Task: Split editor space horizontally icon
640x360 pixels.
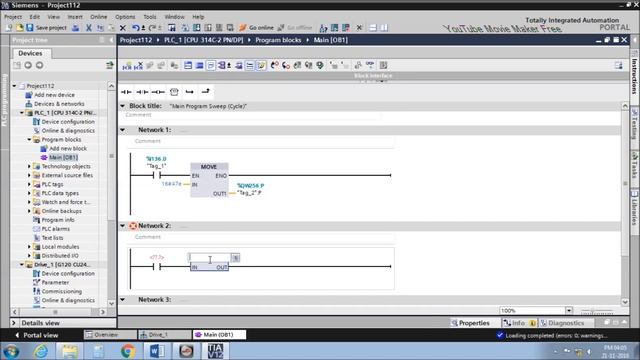Action: [373, 28]
